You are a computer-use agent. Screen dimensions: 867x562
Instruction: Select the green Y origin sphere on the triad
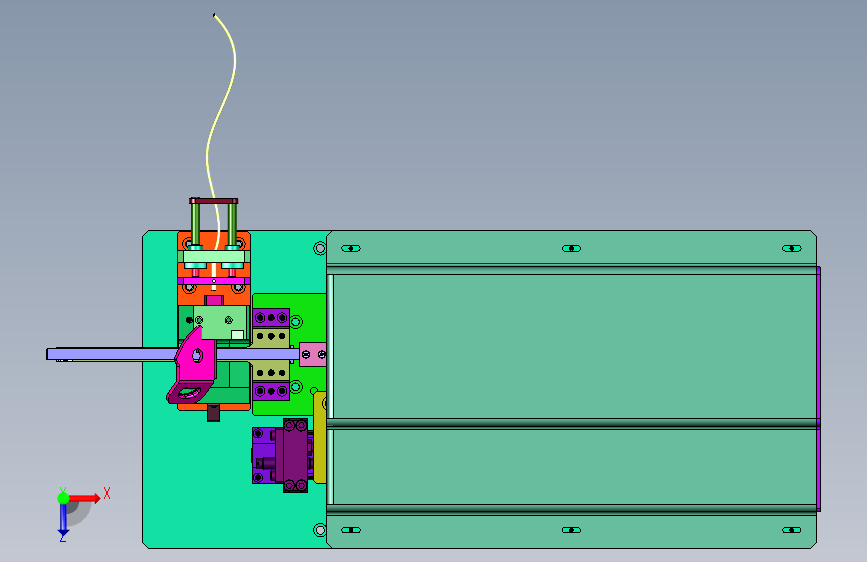pos(63,498)
